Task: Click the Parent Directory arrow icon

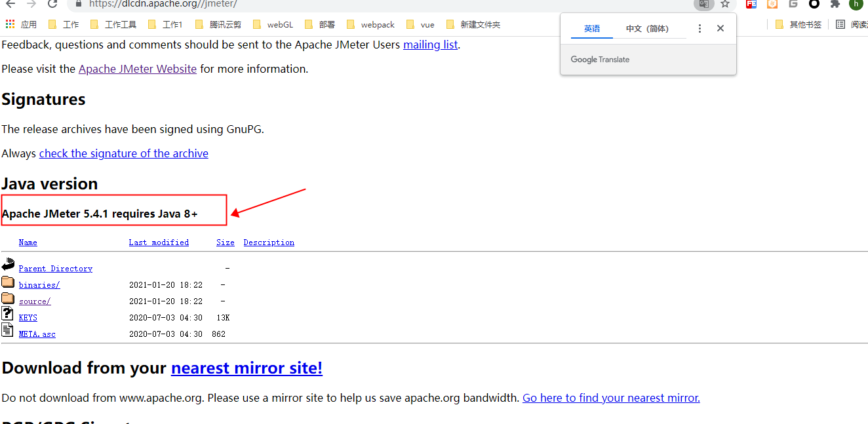Action: coord(9,263)
